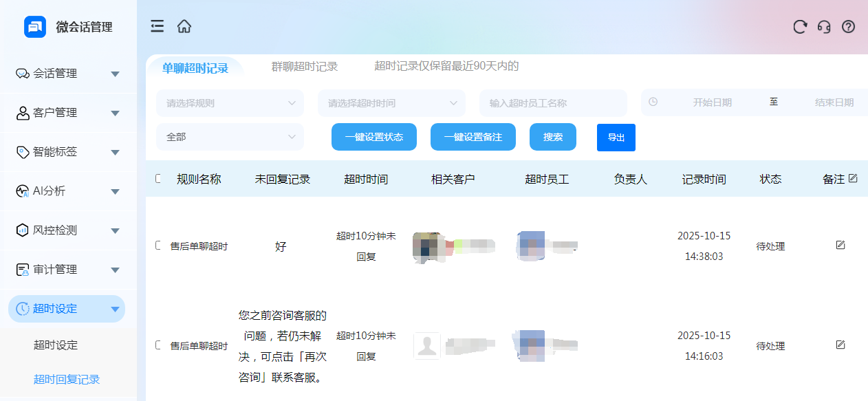Image resolution: width=868 pixels, height=401 pixels.
Task: Click the 导出 export button
Action: [x=616, y=138]
